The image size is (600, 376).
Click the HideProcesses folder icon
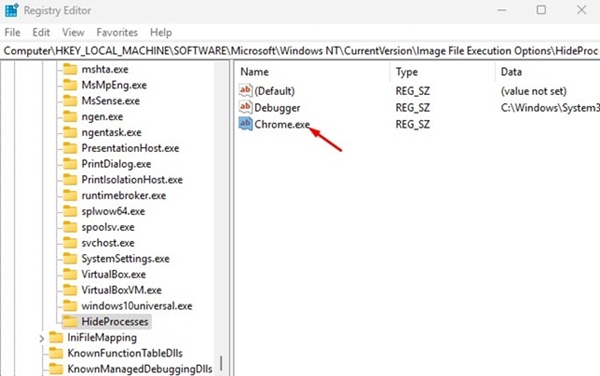point(70,322)
